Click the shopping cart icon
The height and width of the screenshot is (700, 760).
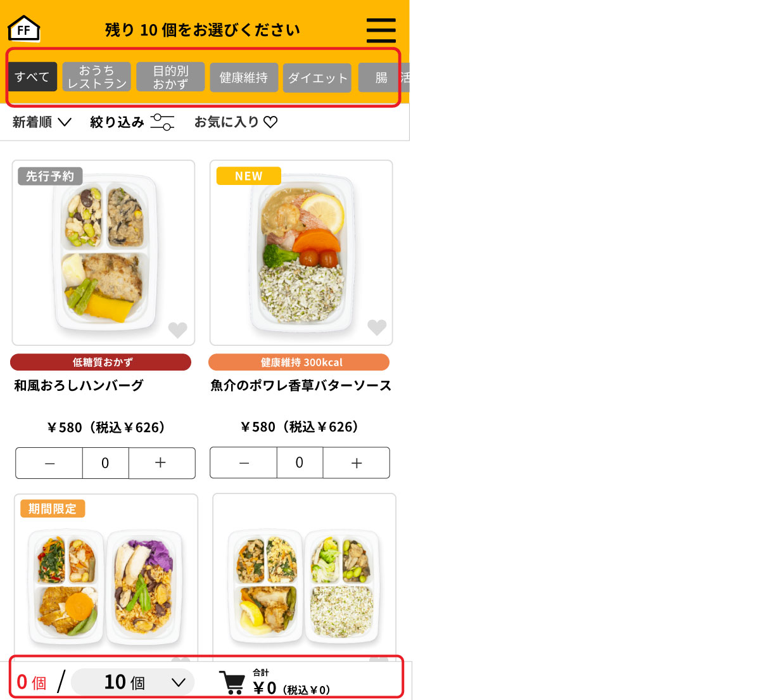[x=232, y=682]
